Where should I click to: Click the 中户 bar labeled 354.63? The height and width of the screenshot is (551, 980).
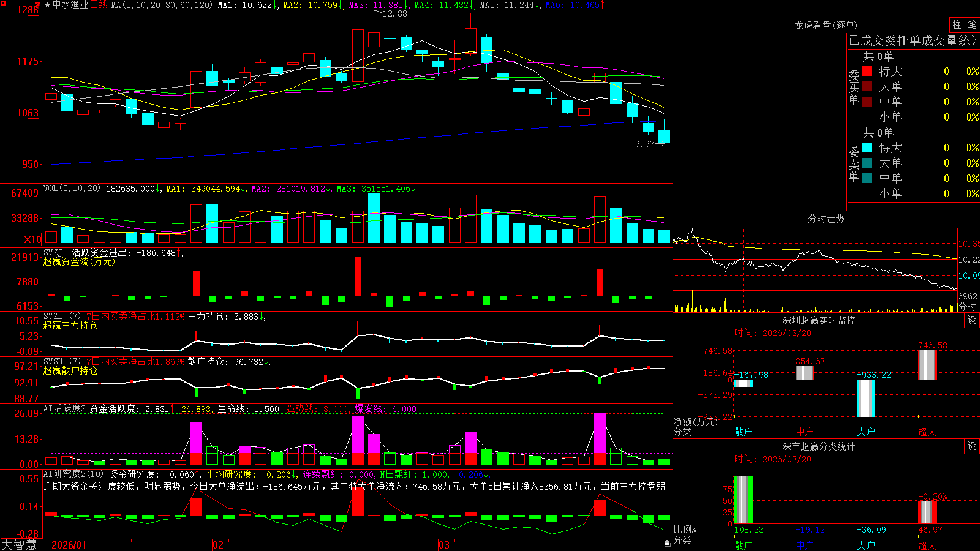[805, 373]
